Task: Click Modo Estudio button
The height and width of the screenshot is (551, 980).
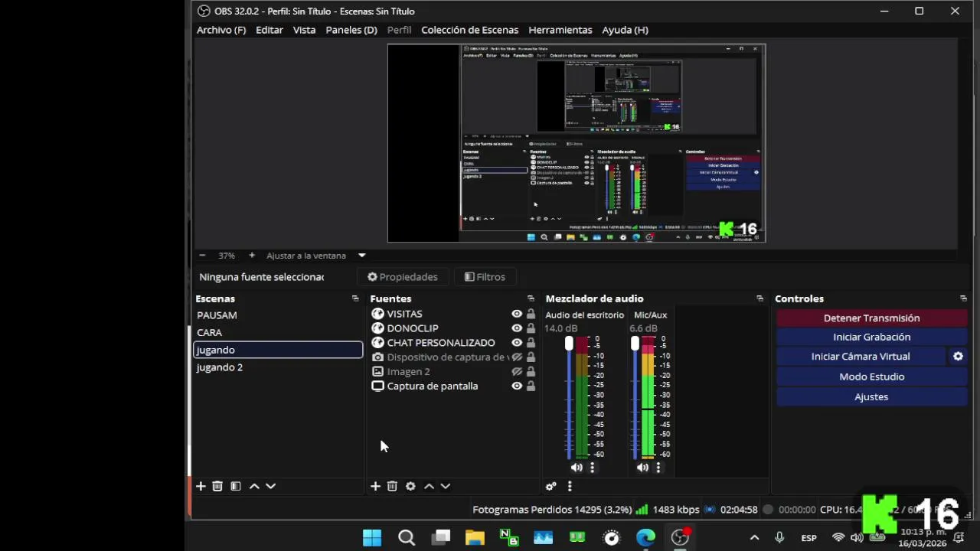Action: click(871, 377)
